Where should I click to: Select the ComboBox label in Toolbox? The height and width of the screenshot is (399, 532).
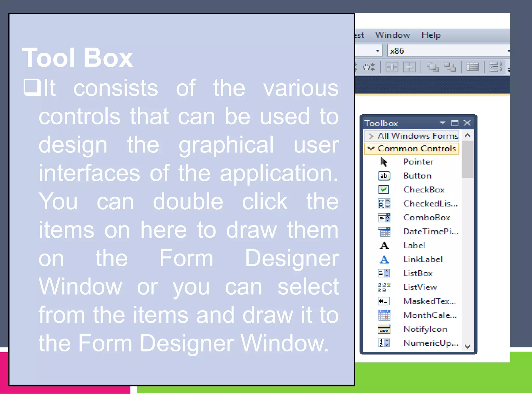(427, 217)
